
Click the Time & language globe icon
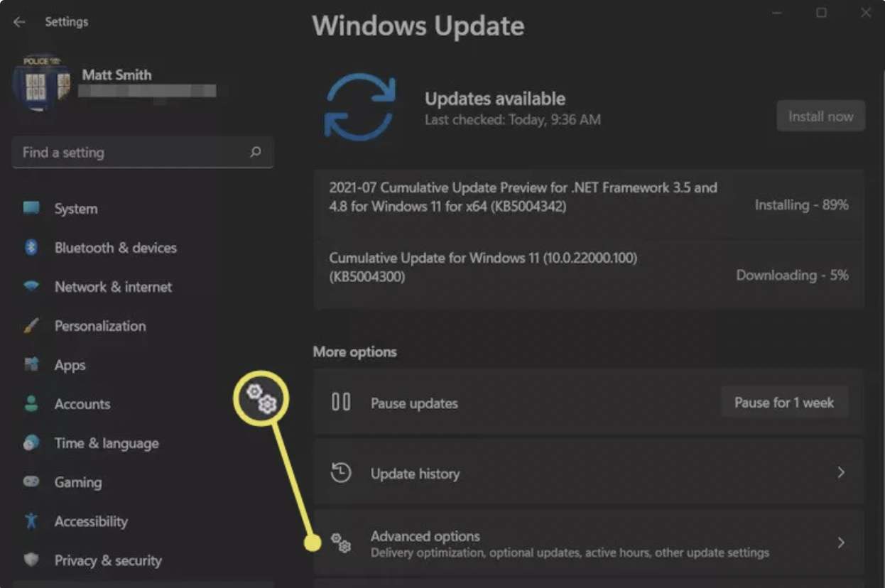(x=31, y=443)
